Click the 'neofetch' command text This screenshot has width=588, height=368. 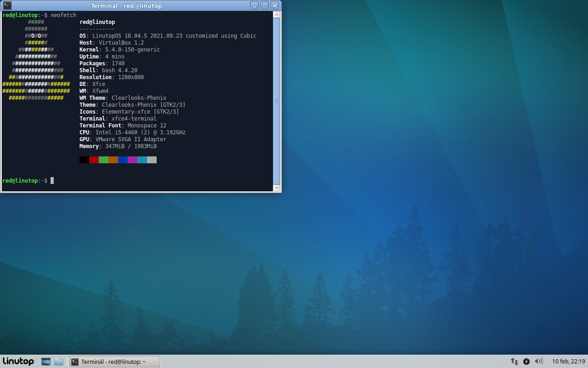[x=63, y=15]
